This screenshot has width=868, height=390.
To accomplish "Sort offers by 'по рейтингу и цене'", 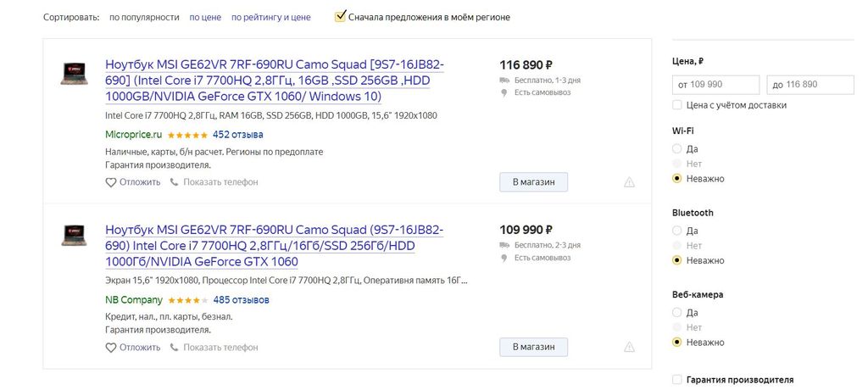I will (x=270, y=17).
